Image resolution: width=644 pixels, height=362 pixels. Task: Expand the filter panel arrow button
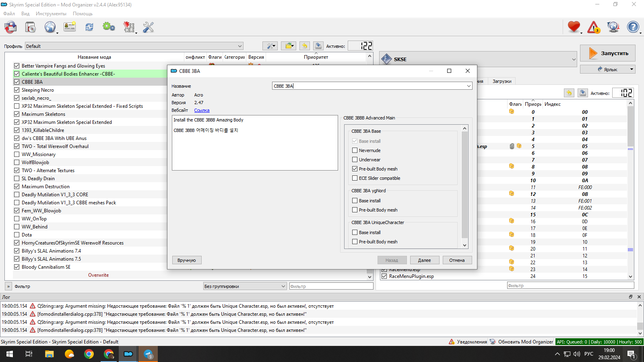point(8,286)
